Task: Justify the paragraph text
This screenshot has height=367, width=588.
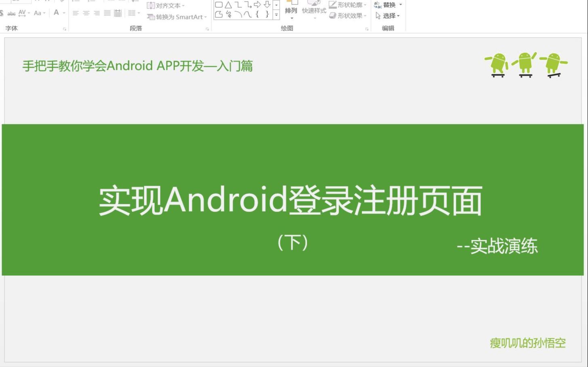Action: 107,13
